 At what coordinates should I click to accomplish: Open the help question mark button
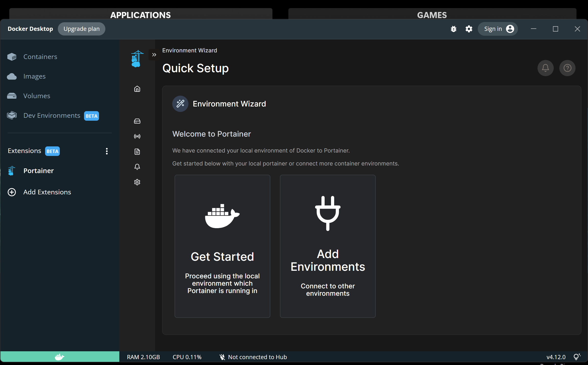pyautogui.click(x=567, y=68)
